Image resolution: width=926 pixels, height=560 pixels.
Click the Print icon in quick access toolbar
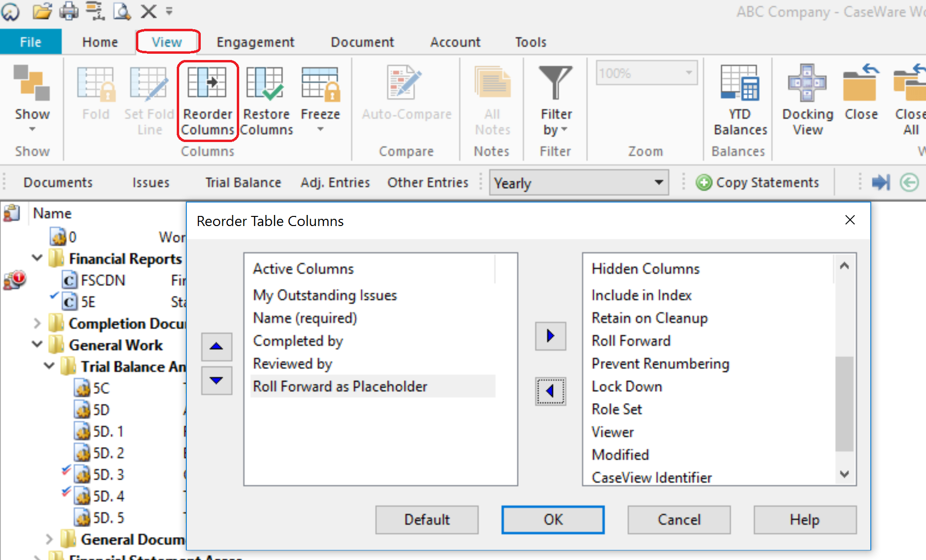(69, 12)
